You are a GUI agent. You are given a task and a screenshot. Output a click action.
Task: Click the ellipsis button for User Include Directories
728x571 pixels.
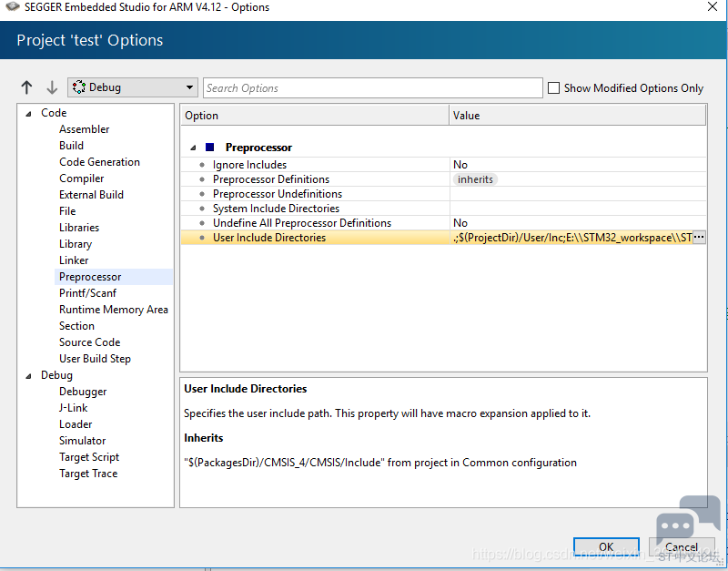[x=699, y=238]
